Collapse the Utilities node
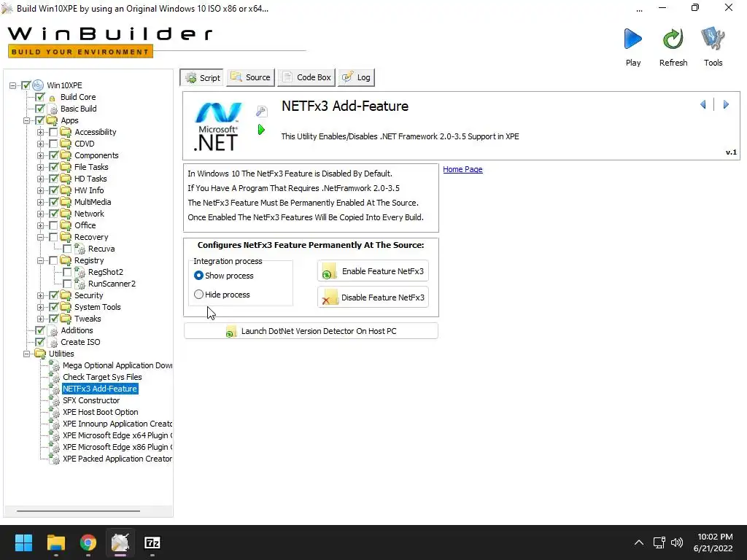747x560 pixels. coord(27,354)
